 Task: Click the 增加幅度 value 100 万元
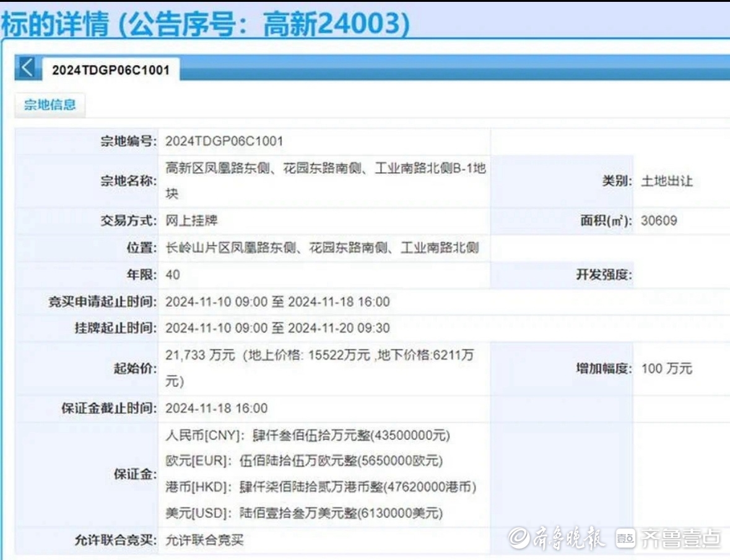pyautogui.click(x=666, y=369)
